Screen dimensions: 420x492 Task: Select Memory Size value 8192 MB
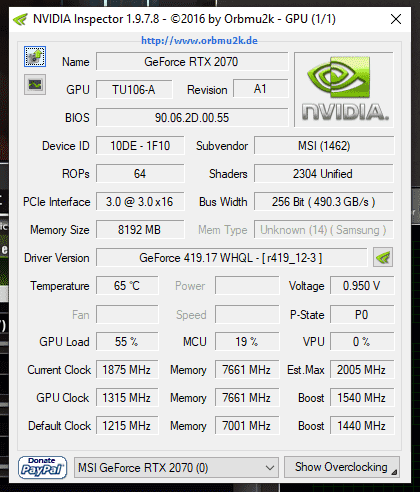[x=140, y=230]
